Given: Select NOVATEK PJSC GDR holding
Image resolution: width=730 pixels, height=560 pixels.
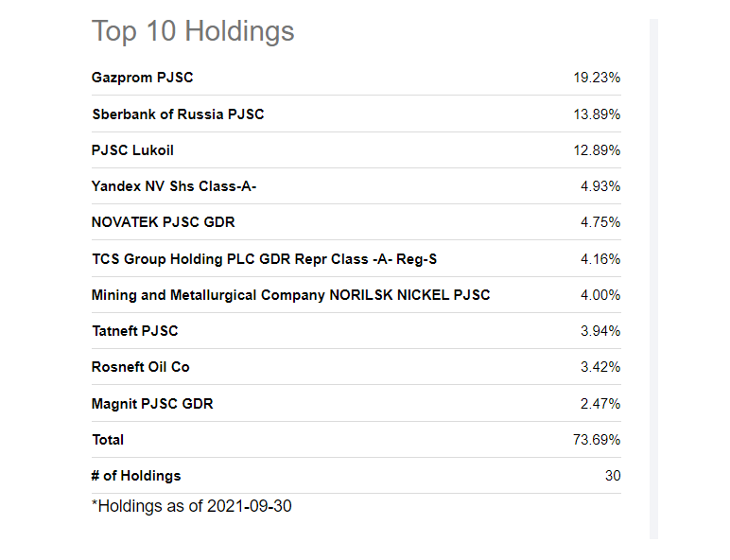Looking at the screenshot, I should pyautogui.click(x=163, y=221).
